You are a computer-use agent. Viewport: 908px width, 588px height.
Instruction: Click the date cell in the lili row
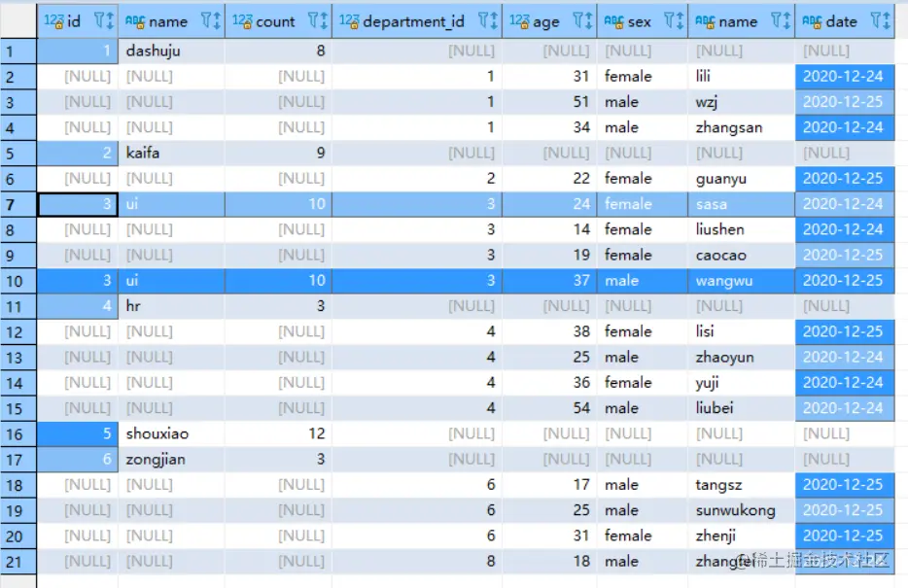[845, 77]
